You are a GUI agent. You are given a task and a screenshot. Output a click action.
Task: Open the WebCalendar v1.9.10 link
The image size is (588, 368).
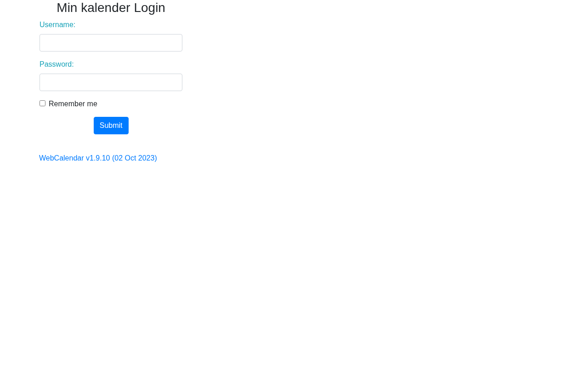point(98,158)
